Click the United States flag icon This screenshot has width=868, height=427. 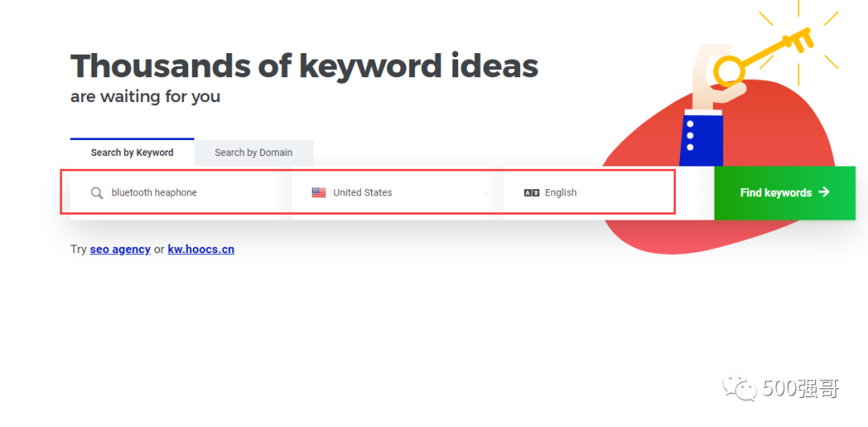pos(319,193)
